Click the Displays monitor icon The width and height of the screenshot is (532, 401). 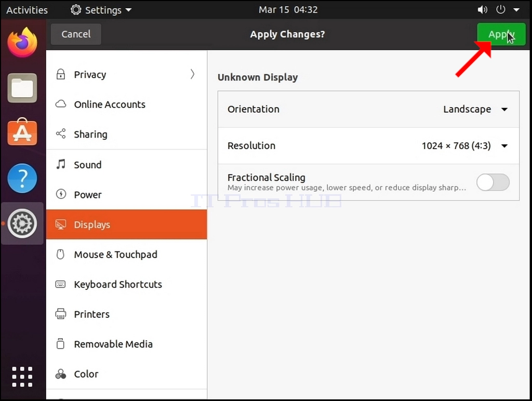pyautogui.click(x=61, y=224)
